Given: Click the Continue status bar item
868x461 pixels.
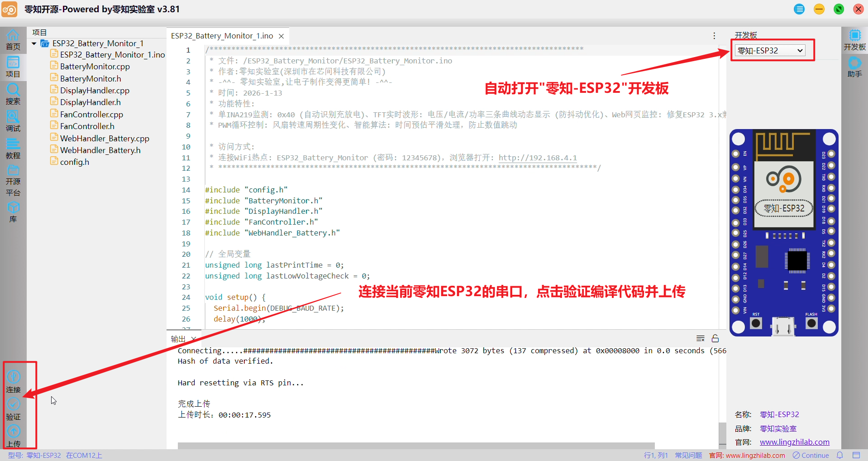Looking at the screenshot, I should (x=811, y=455).
